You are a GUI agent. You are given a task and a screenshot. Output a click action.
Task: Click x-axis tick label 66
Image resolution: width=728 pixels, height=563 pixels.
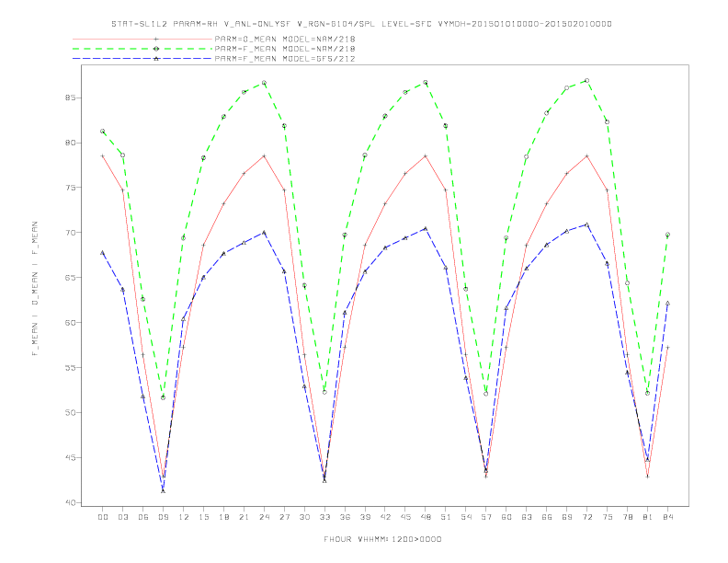point(547,517)
